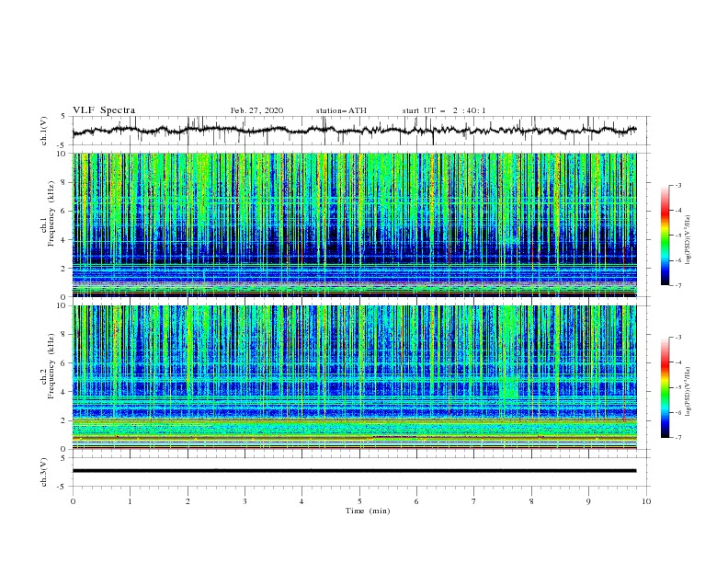Click inside the ch.2 spectrogram panel

pyautogui.click(x=354, y=377)
